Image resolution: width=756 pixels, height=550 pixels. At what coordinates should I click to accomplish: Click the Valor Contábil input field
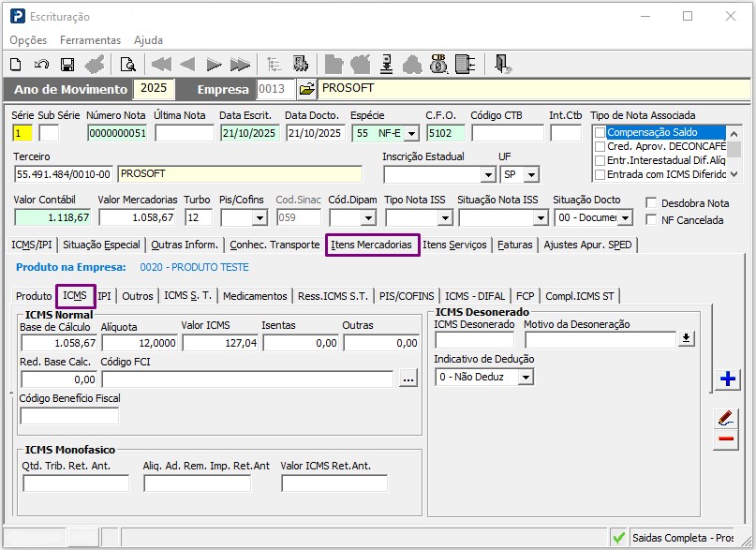pyautogui.click(x=52, y=217)
